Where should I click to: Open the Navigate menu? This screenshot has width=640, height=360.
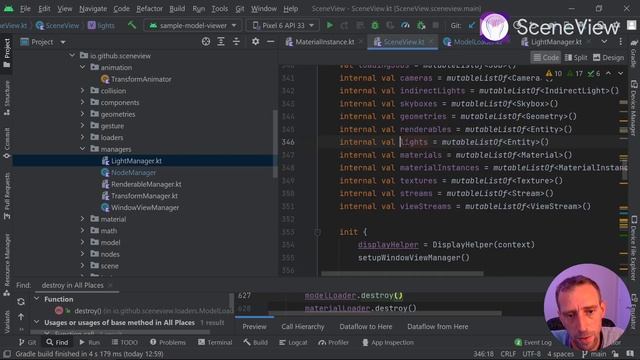pos(93,9)
